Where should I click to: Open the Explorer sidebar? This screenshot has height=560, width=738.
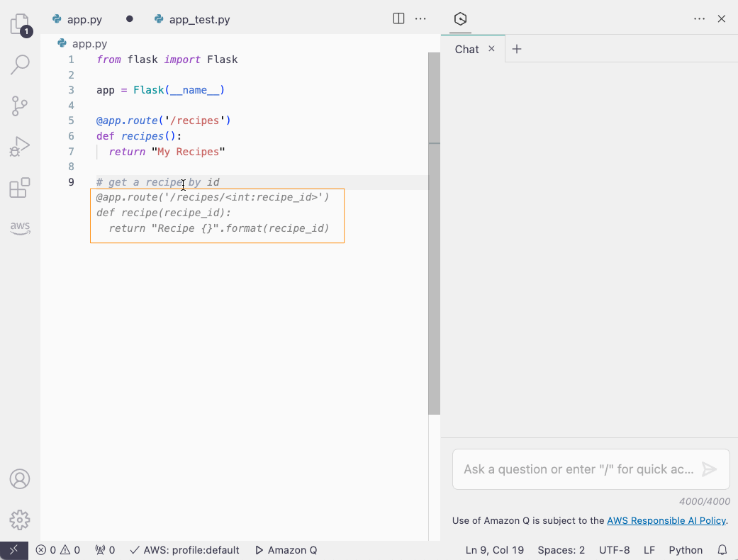click(x=19, y=23)
